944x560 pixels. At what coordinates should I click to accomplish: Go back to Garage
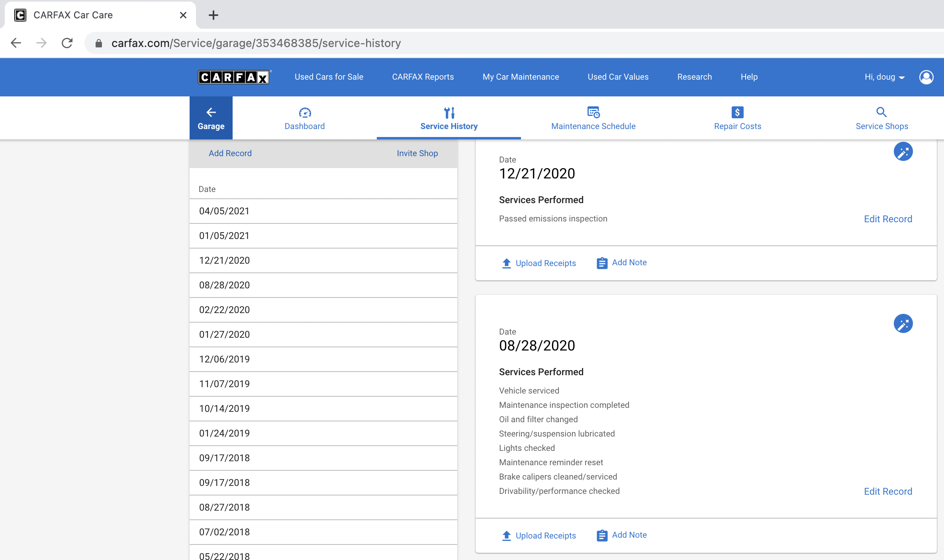click(211, 118)
